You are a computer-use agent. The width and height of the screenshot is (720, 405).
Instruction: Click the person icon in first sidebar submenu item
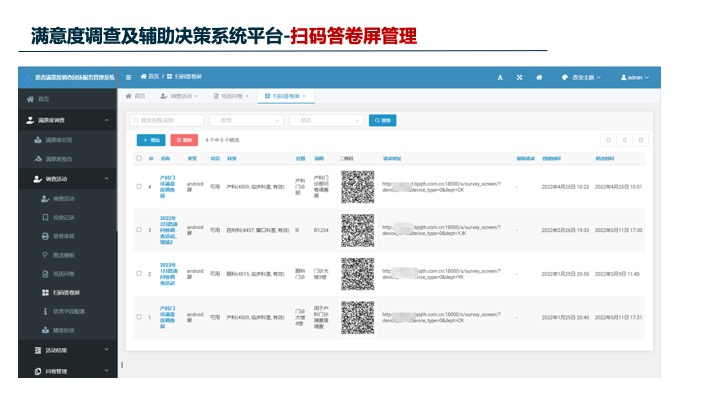[x=45, y=199]
